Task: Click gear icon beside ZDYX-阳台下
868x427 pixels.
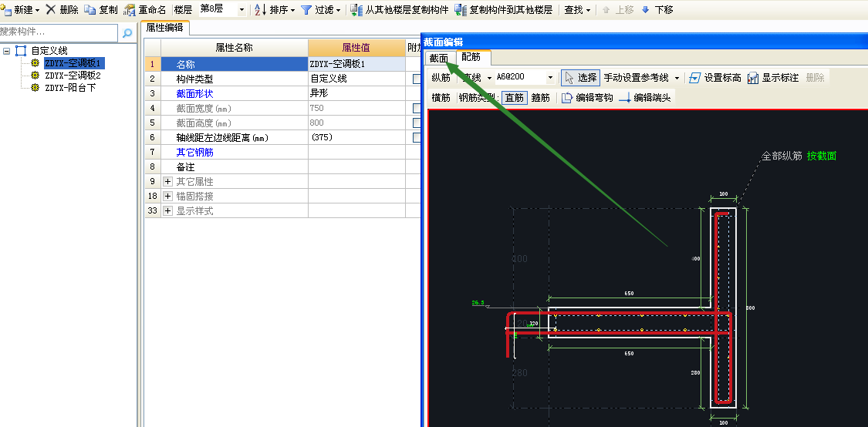Action: pyautogui.click(x=35, y=87)
